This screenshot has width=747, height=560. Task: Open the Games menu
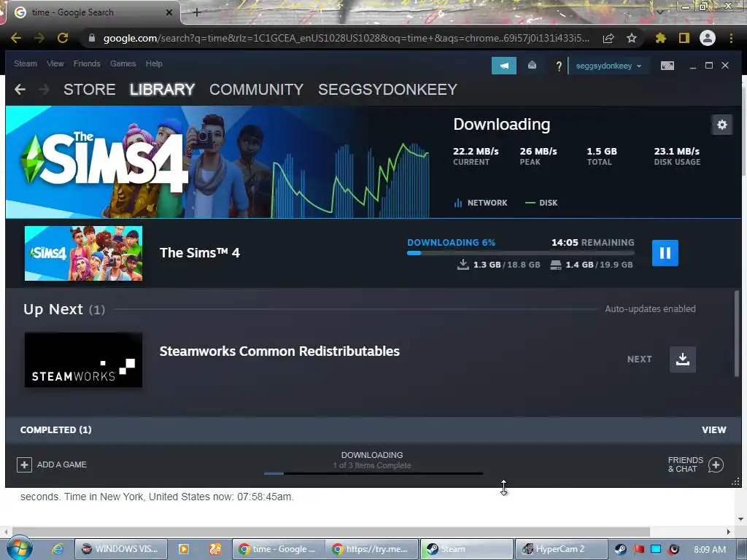[x=123, y=63]
